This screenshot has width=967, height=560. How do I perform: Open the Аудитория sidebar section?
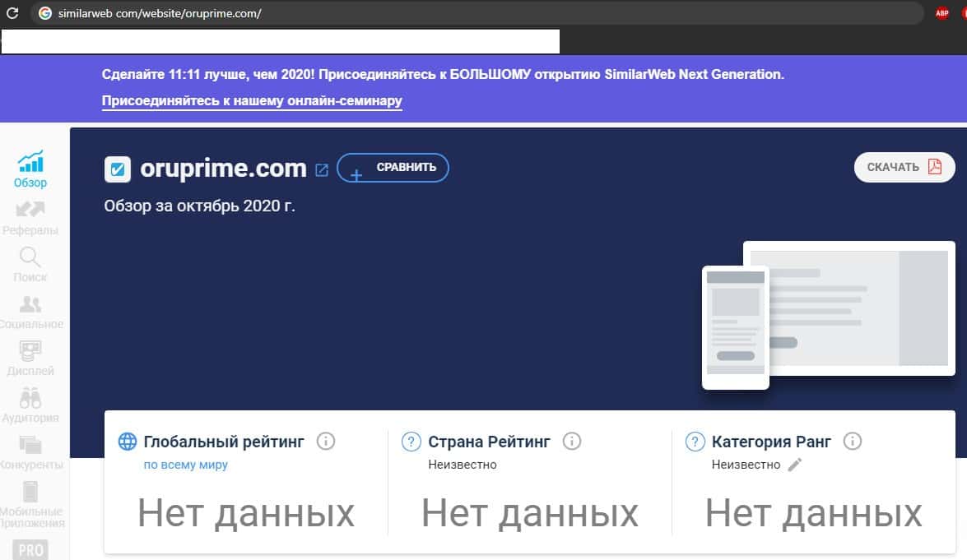(30, 406)
